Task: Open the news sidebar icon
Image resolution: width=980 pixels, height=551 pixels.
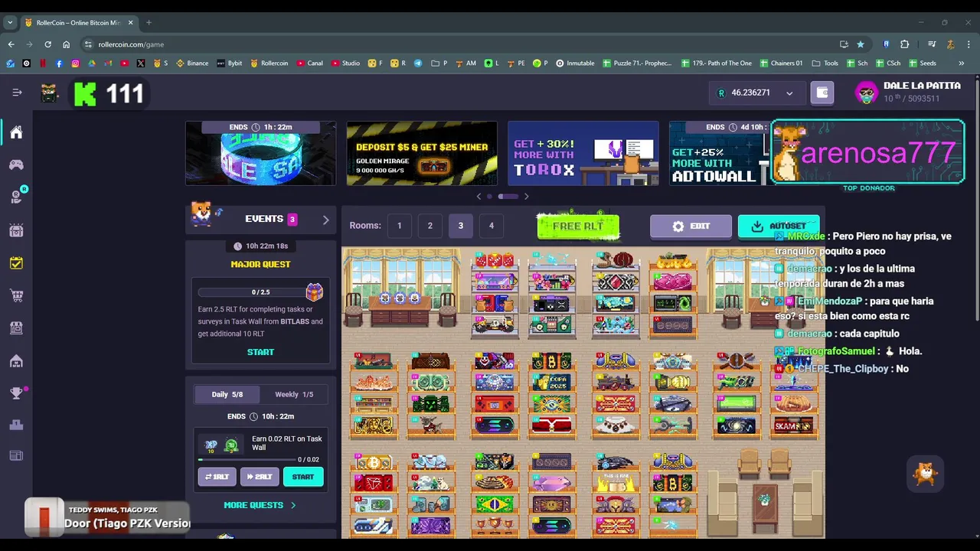Action: tap(16, 456)
